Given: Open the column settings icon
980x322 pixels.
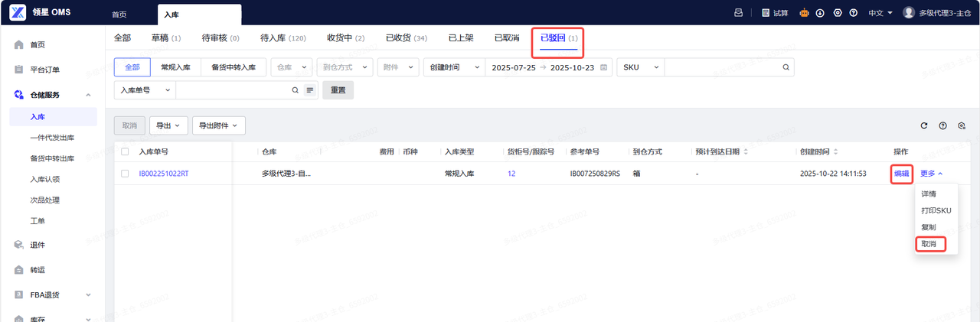Looking at the screenshot, I should (x=962, y=125).
